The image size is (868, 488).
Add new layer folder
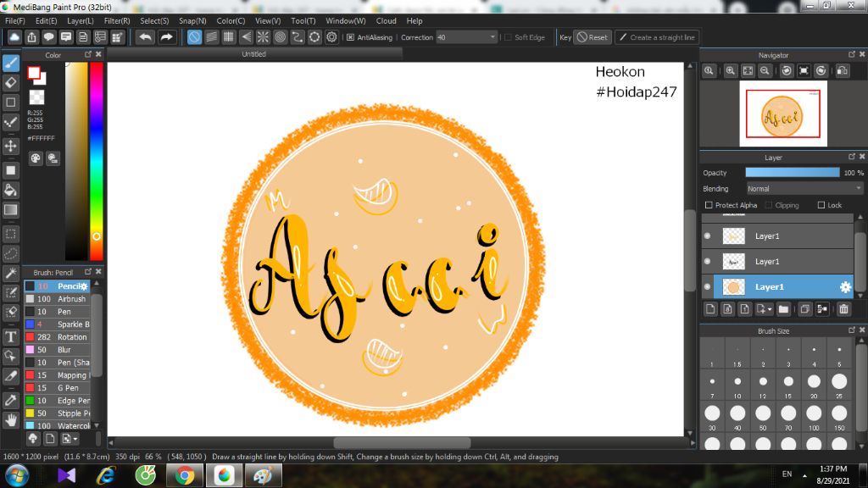pos(783,309)
